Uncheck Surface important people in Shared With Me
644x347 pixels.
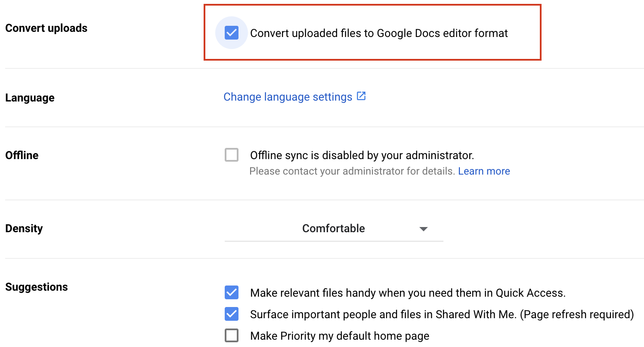pos(232,314)
